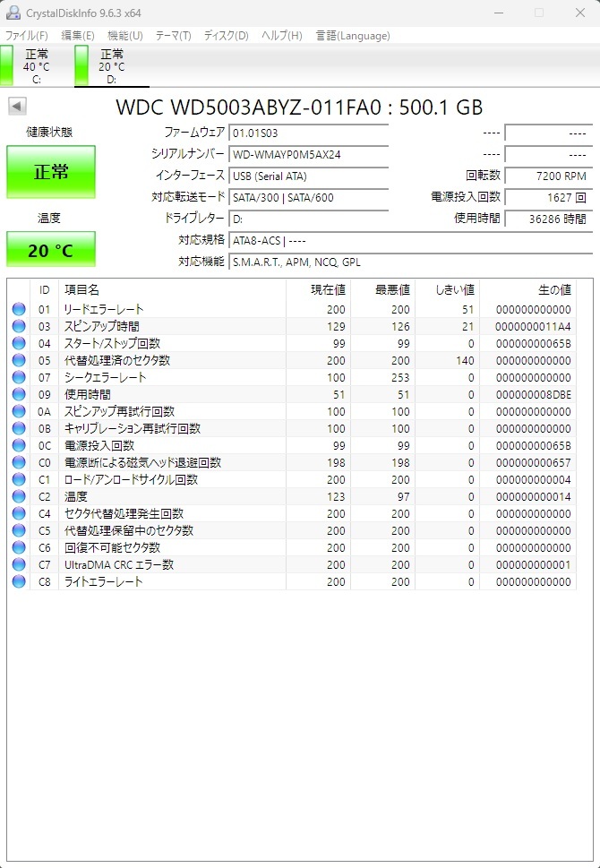Viewport: 600px width, 868px height.
Task: Click raw value 000000000004 in row C1
Action: [x=533, y=480]
